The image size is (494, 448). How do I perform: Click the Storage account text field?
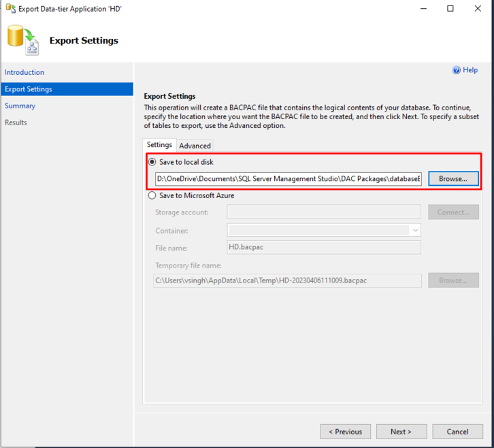pos(324,212)
